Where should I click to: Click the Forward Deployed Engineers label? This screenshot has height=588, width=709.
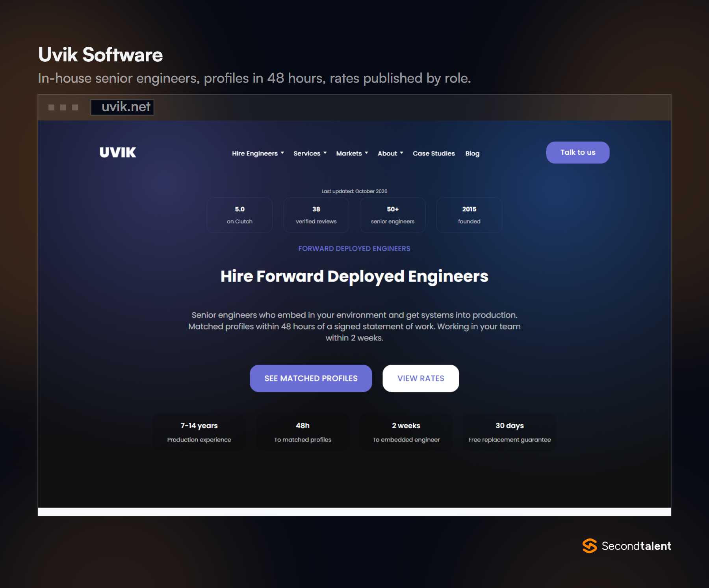(354, 249)
